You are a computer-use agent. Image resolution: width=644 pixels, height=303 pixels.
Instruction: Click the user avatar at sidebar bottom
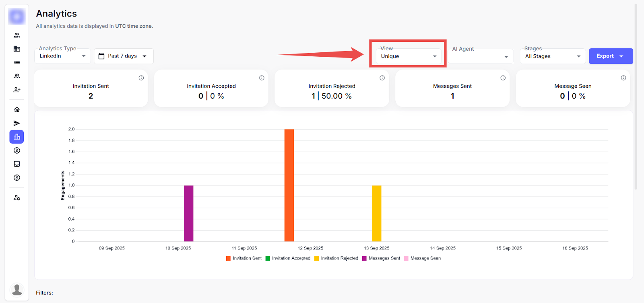[x=17, y=289]
